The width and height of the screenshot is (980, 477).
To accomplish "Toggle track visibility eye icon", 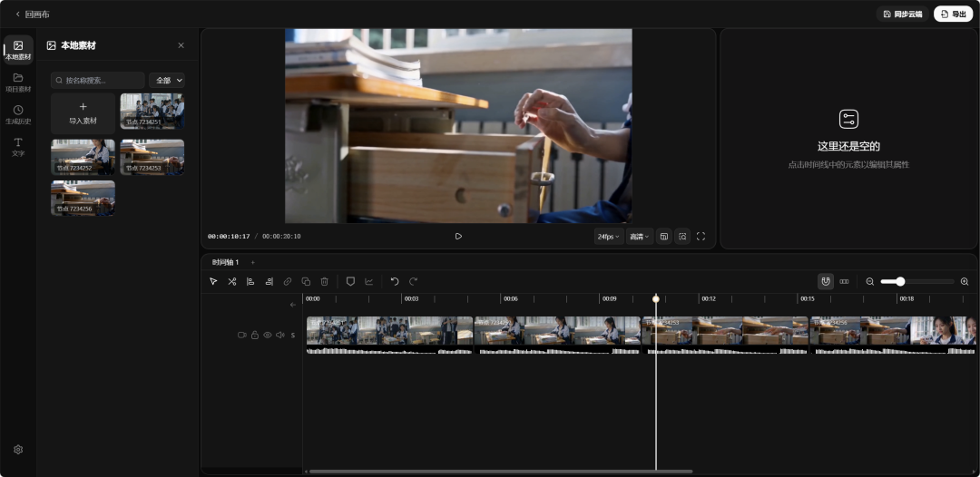I will [268, 336].
